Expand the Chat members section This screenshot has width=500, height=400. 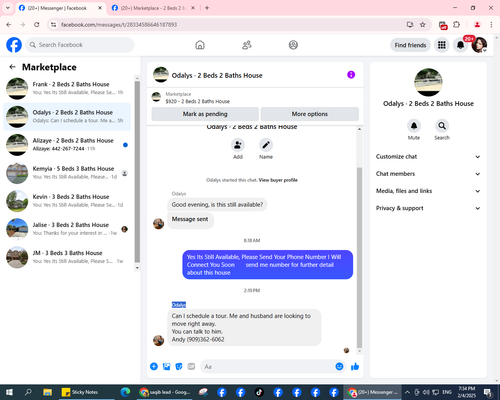[428, 174]
